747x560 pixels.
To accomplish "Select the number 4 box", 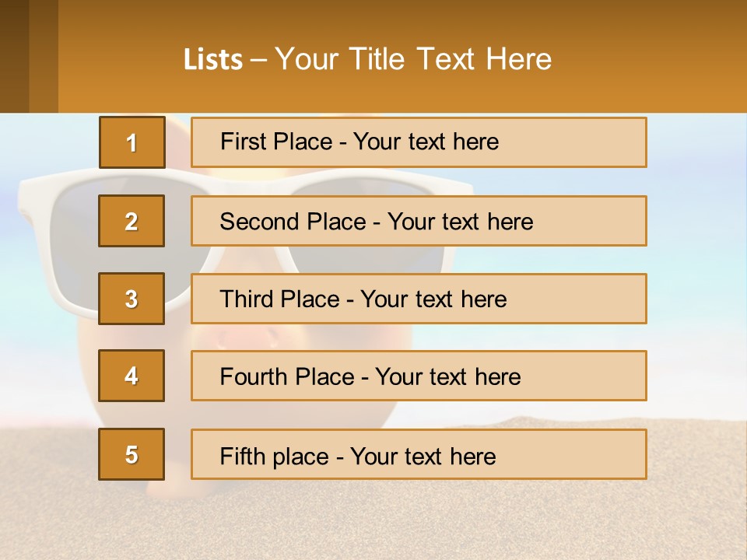I will tap(132, 376).
